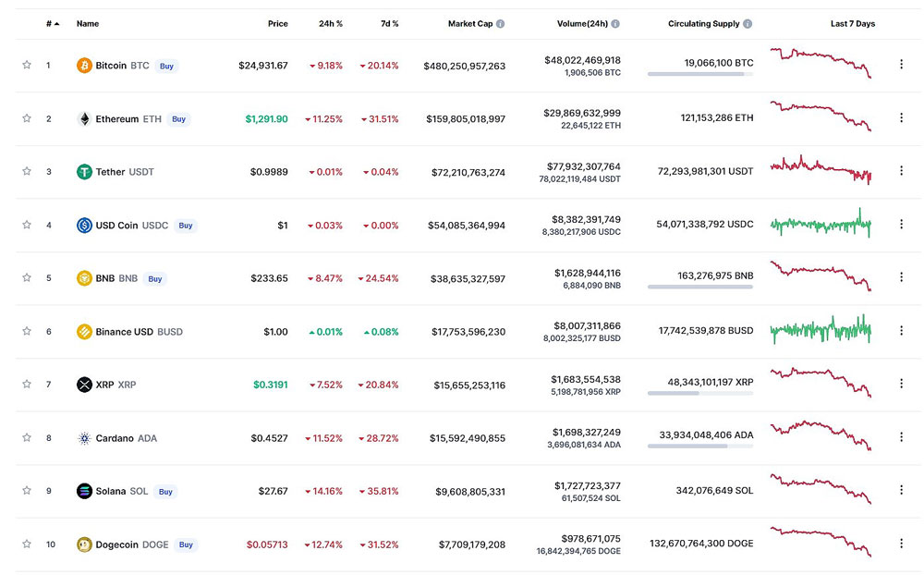Star Tether to add to watchlist

click(27, 171)
